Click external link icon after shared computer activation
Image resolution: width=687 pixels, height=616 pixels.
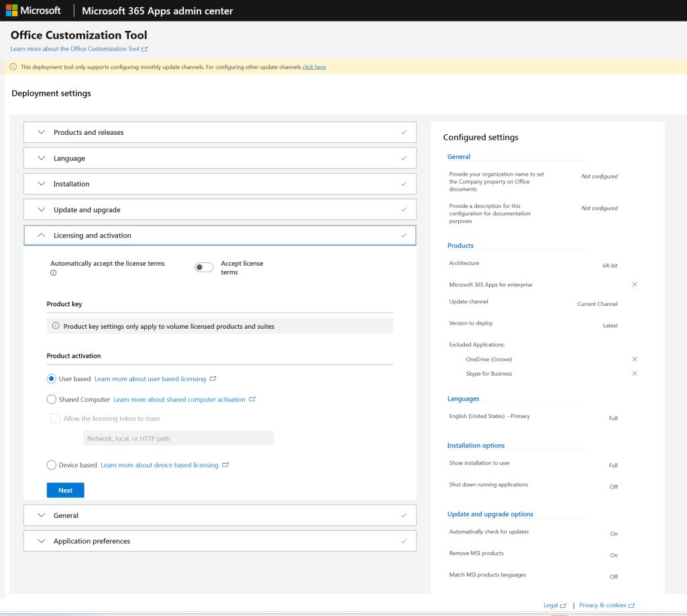[x=252, y=399]
